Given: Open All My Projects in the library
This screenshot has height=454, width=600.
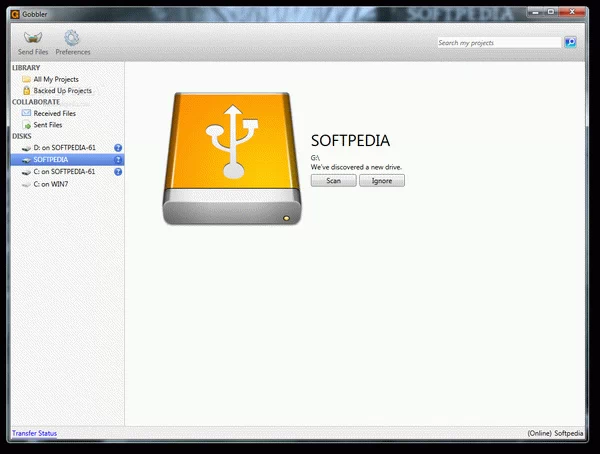Looking at the screenshot, I should coord(55,79).
